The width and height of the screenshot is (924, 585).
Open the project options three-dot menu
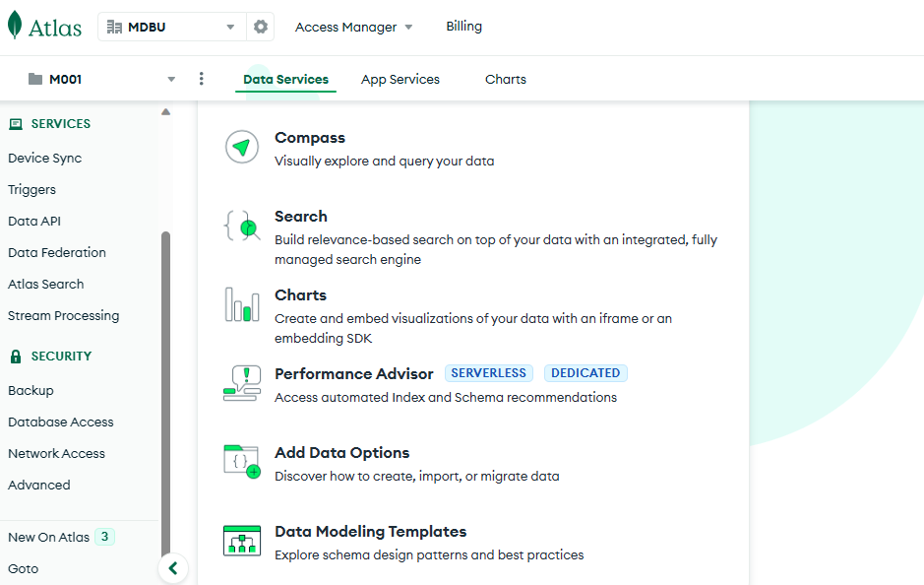click(202, 79)
